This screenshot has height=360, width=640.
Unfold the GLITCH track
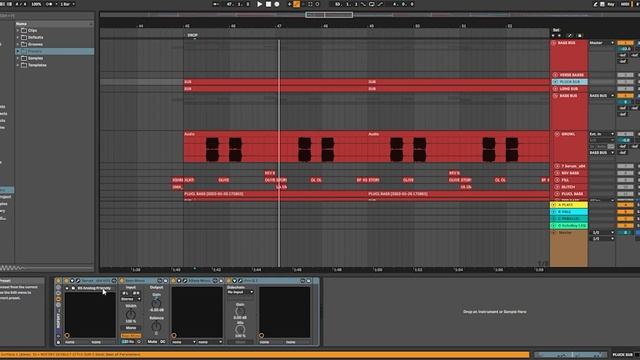tap(557, 187)
